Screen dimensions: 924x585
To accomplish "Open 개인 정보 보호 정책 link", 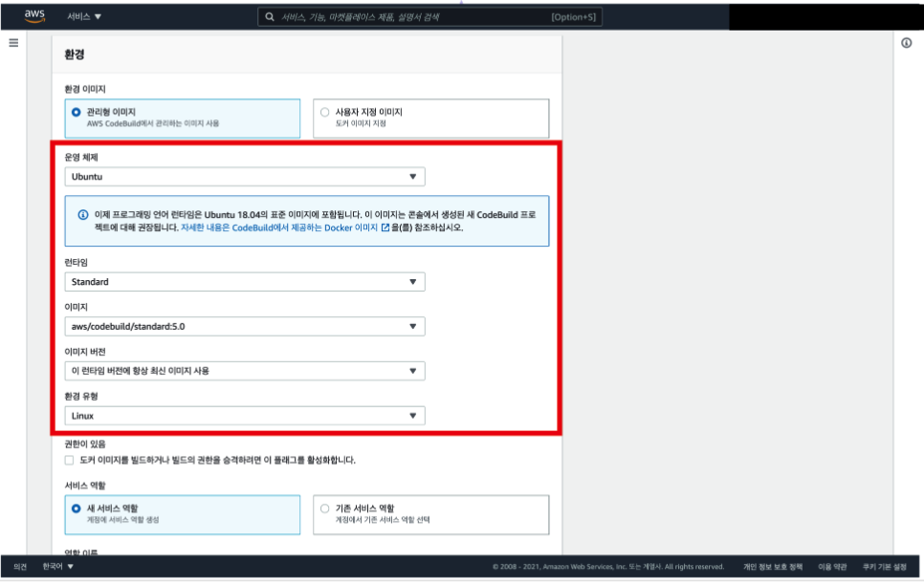I will coord(773,567).
